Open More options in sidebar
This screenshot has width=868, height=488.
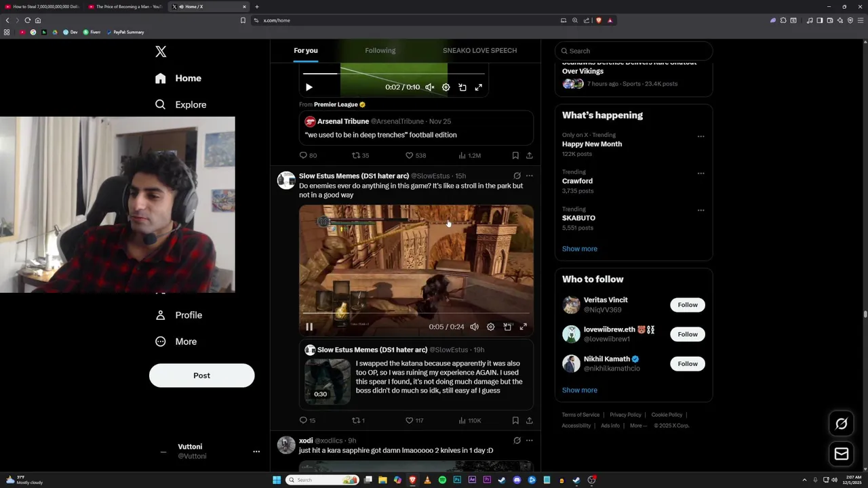(176, 342)
